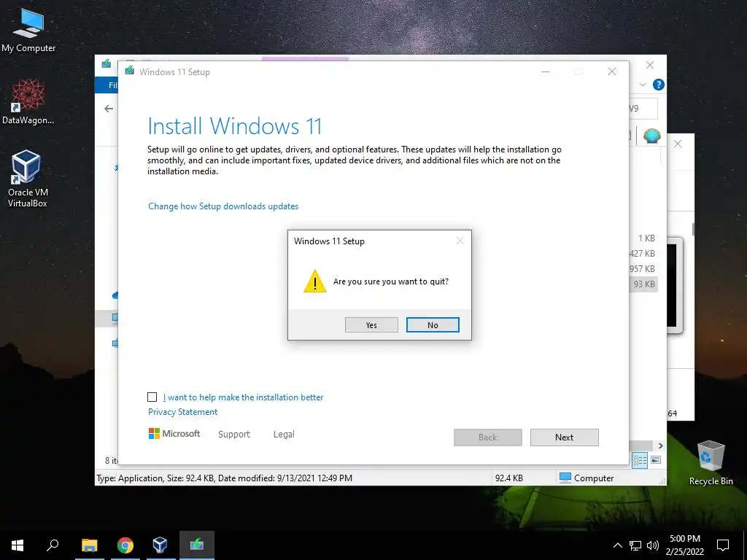Screen dimensions: 747x560
Task: Launch Google Chrome from the taskbar
Action: pyautogui.click(x=125, y=545)
